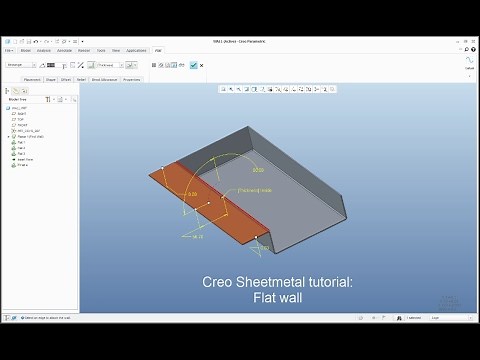Toggle the highlighted attached preview icon
The width and height of the screenshot is (480, 360).
point(174,65)
